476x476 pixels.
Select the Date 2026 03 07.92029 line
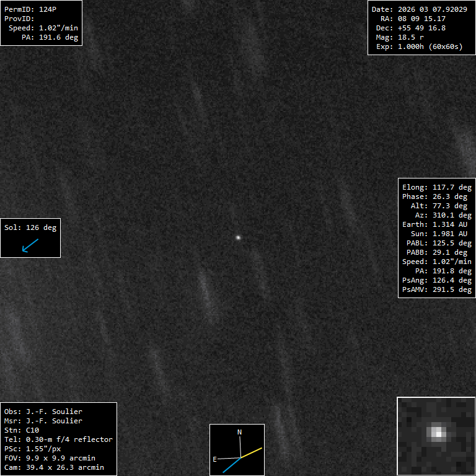click(x=419, y=9)
